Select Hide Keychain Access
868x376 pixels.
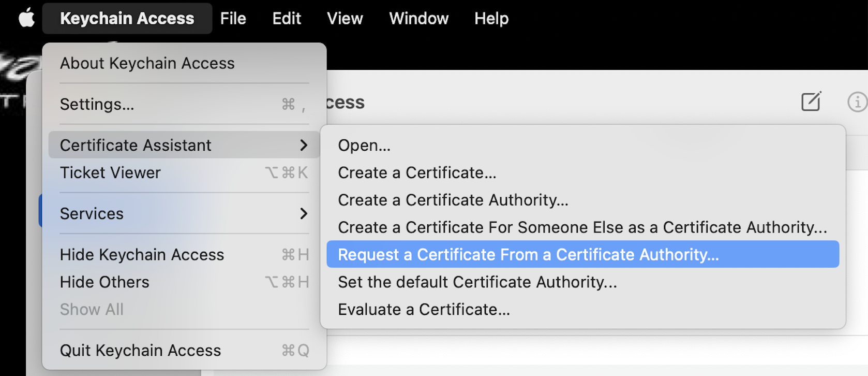(142, 254)
